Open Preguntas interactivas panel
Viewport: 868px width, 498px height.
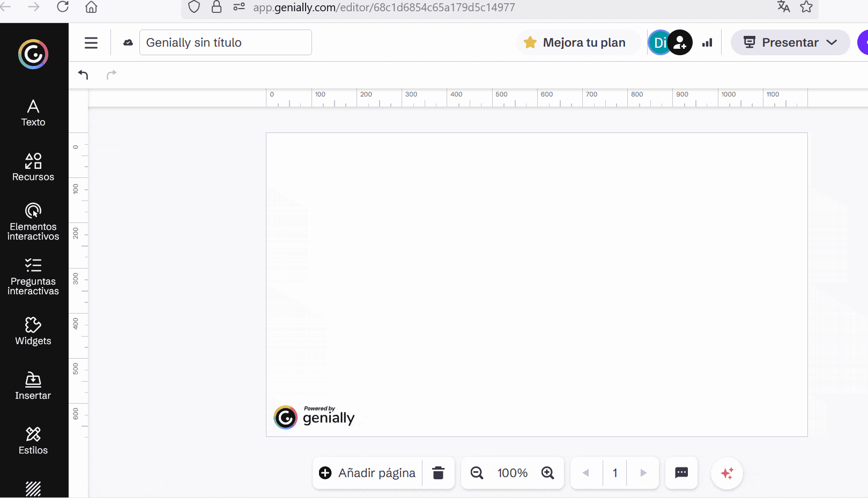pos(33,277)
